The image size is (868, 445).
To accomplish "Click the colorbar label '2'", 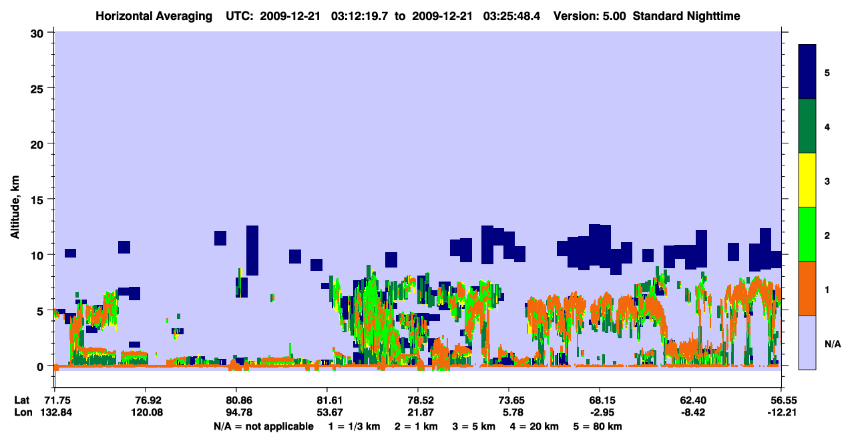I will tap(827, 235).
